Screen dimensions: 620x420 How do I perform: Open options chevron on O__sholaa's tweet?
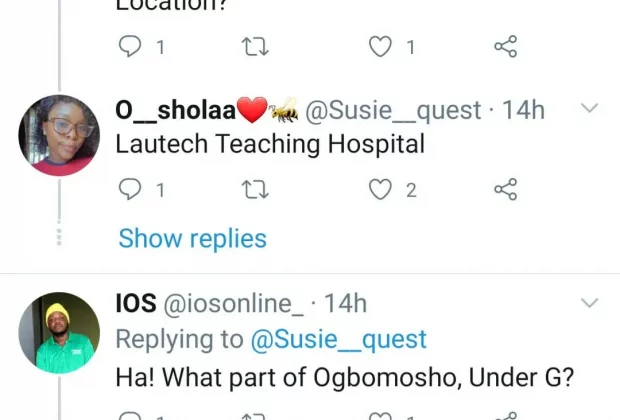tap(590, 108)
